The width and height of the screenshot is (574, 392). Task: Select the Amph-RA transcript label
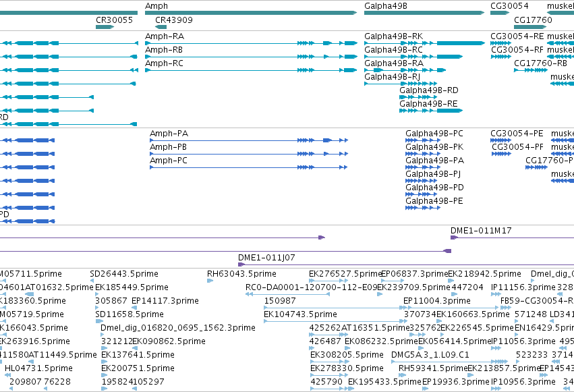click(x=165, y=36)
